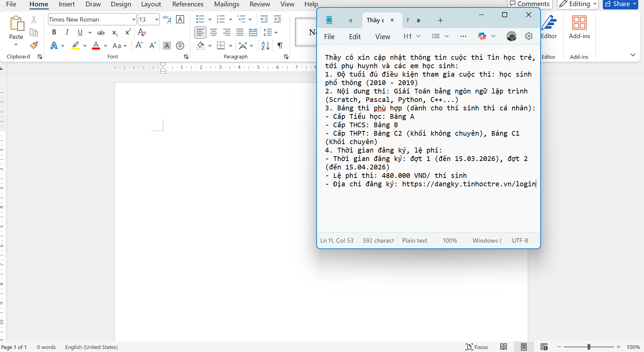Expand the Times New Roman font dropdown
The image size is (644, 352).
133,20
